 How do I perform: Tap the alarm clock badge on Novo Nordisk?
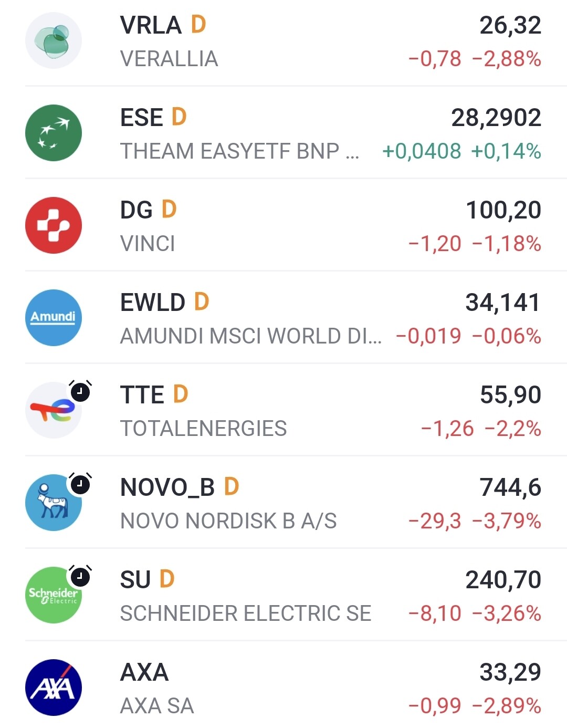[80, 484]
